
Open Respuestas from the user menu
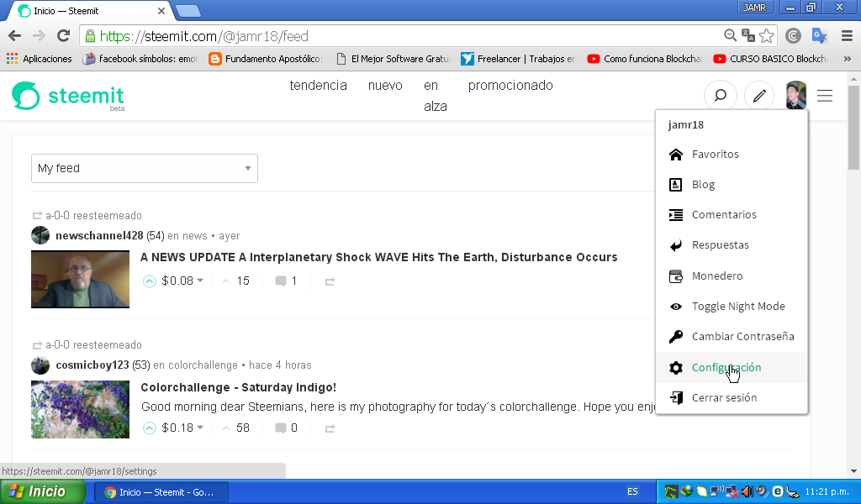coord(732,245)
